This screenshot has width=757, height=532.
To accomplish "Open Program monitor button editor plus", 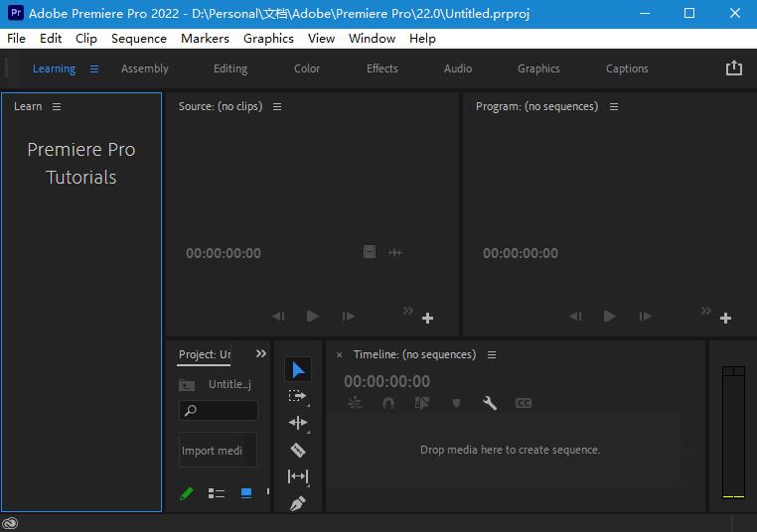I will [x=725, y=318].
